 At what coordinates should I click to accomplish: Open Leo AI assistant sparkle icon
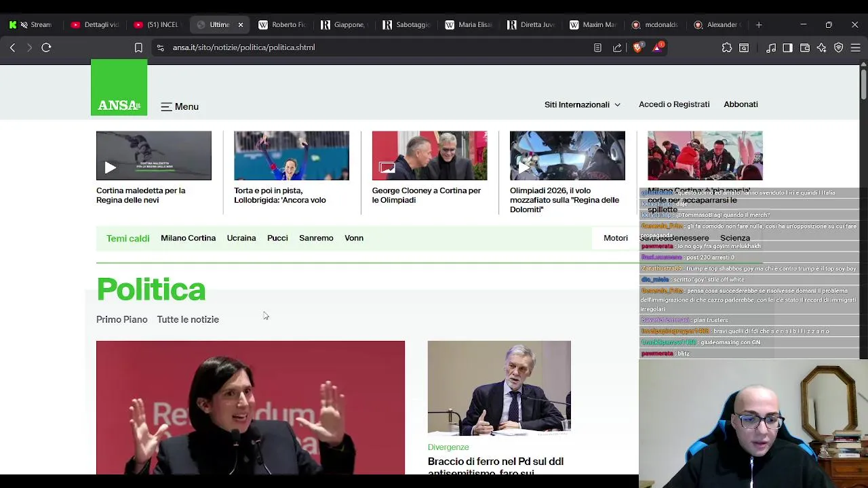click(821, 47)
